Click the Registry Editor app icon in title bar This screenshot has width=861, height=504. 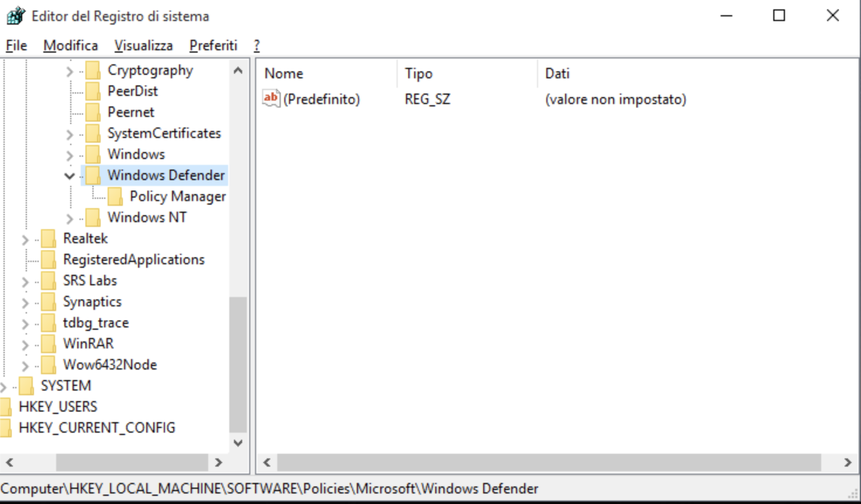coord(15,16)
